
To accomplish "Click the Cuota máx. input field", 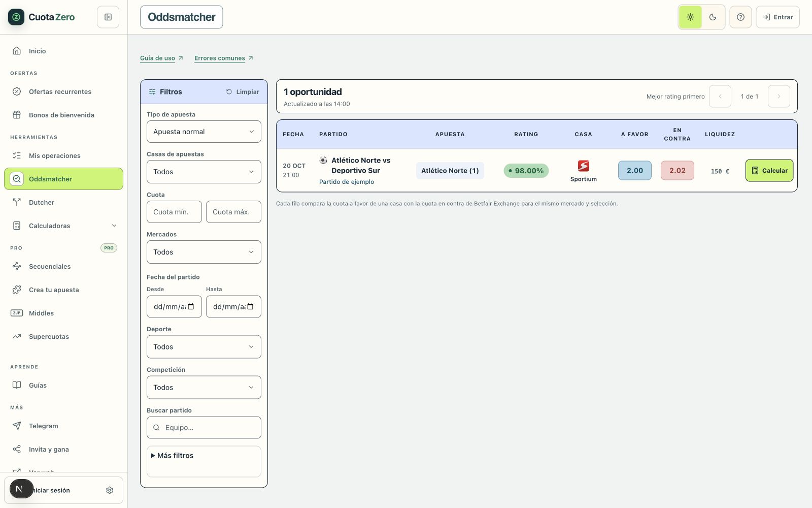I will tap(233, 212).
